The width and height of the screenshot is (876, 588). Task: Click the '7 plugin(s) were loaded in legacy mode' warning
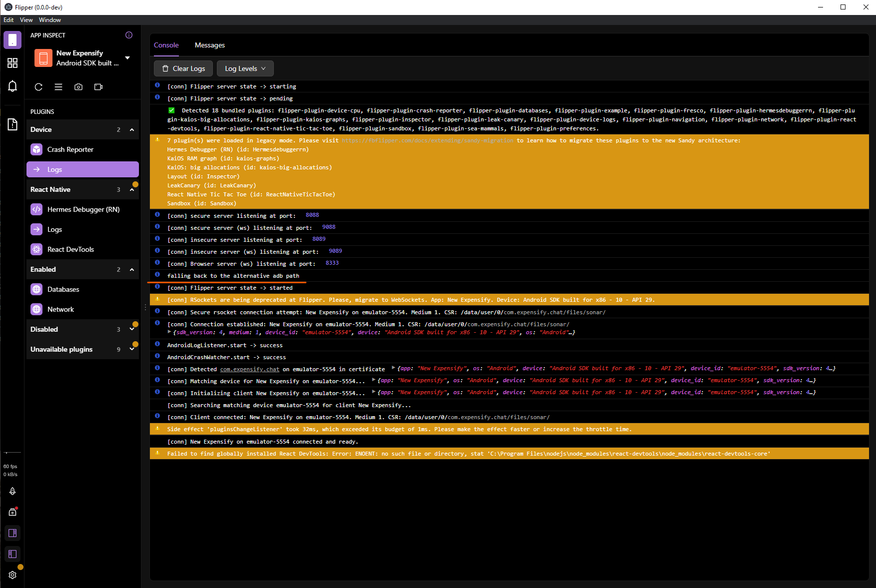click(509, 172)
